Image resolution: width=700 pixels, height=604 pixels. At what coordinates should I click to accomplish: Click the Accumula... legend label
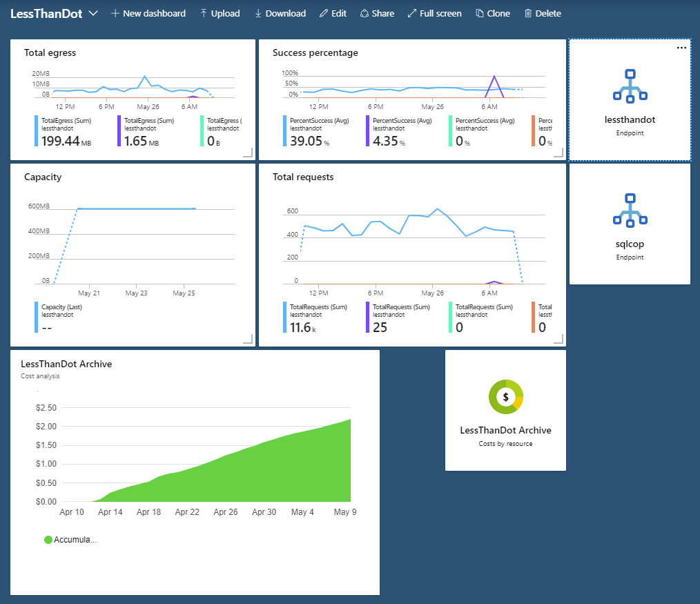(75, 540)
